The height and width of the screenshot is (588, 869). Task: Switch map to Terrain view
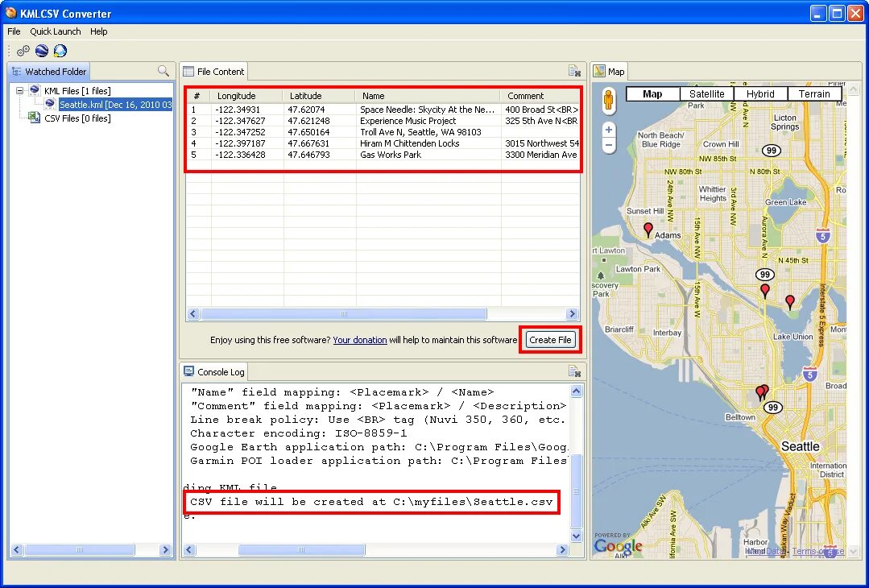click(814, 94)
